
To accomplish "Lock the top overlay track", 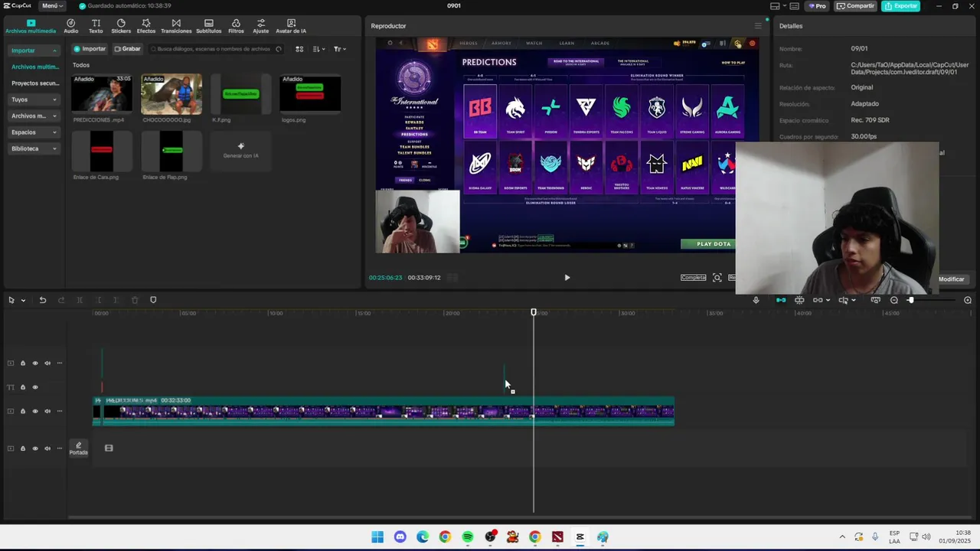I will pos(22,364).
